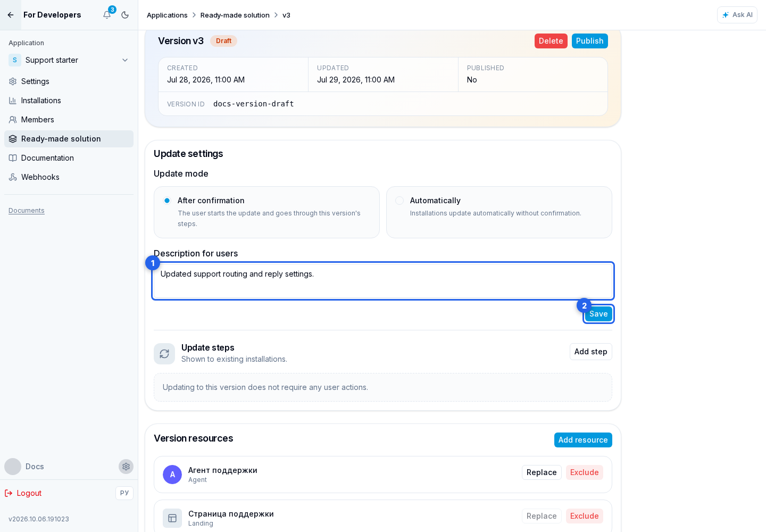Save the description for users
This screenshot has height=532, width=766.
(598, 314)
